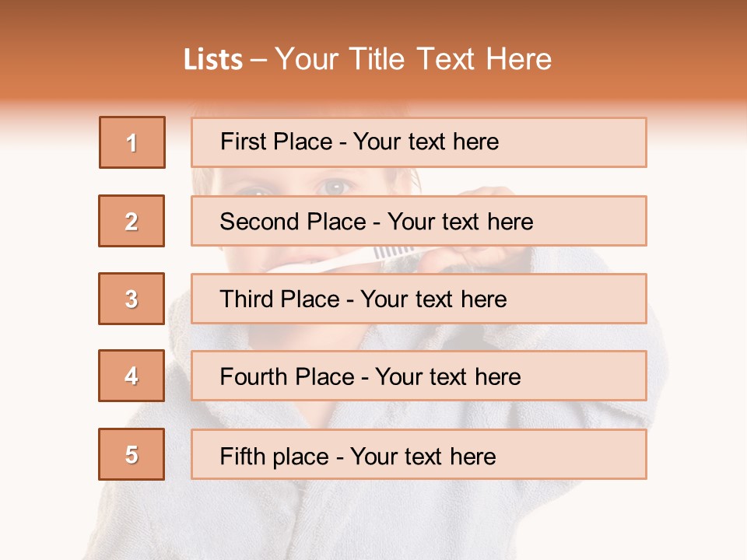
Task: Select the First Place text box
Action: click(x=419, y=142)
